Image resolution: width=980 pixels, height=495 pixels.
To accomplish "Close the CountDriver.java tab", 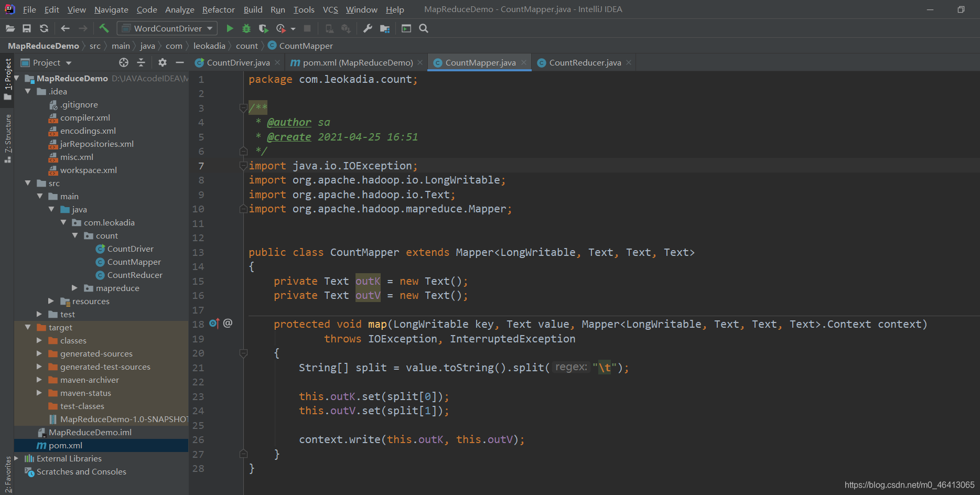I will 277,62.
